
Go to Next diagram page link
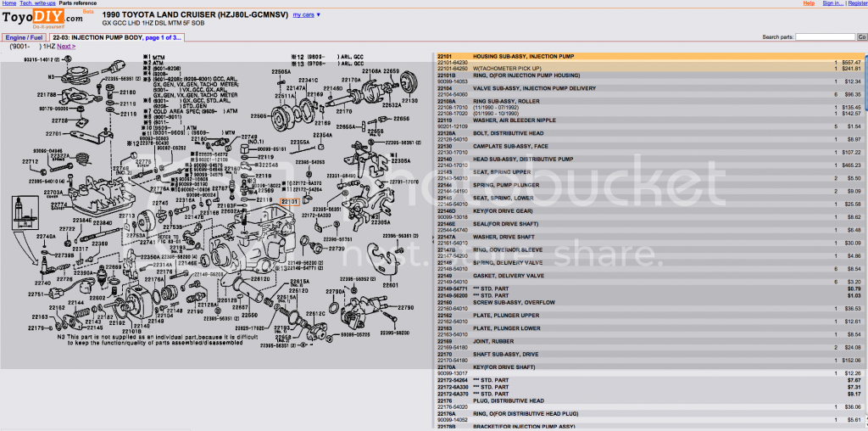pyautogui.click(x=65, y=46)
